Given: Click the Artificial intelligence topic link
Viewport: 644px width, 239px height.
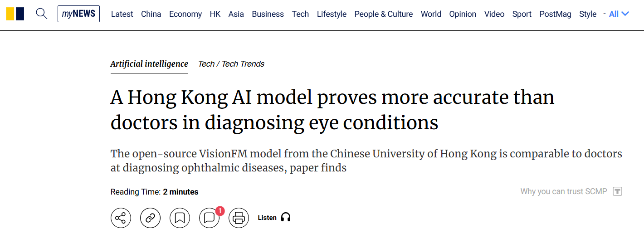Looking at the screenshot, I should (x=149, y=64).
